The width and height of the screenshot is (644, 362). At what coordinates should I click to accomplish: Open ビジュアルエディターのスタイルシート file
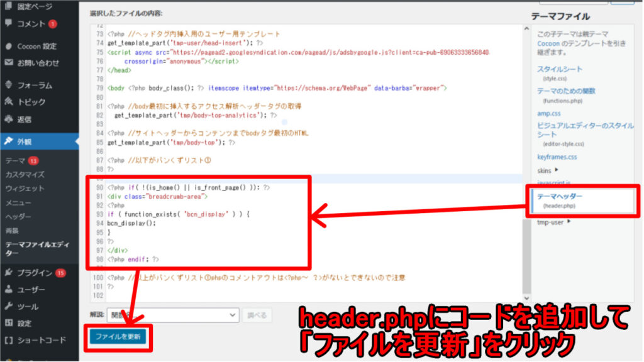586,129
